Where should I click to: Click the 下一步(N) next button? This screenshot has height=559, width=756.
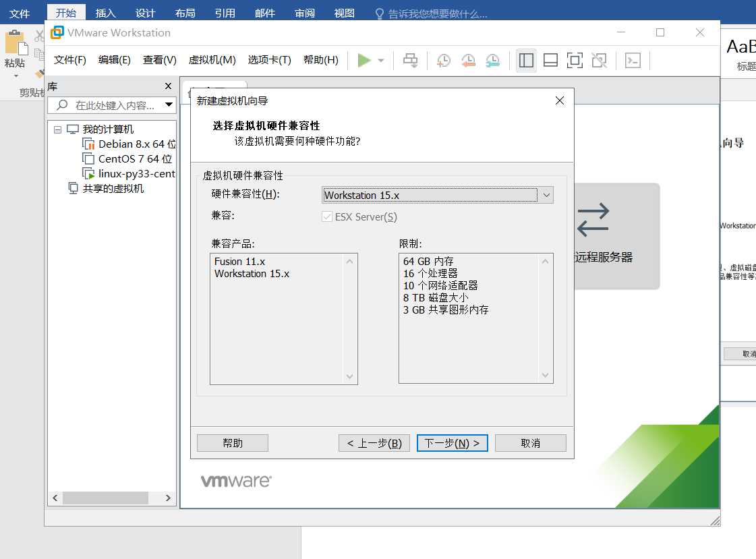pos(453,443)
